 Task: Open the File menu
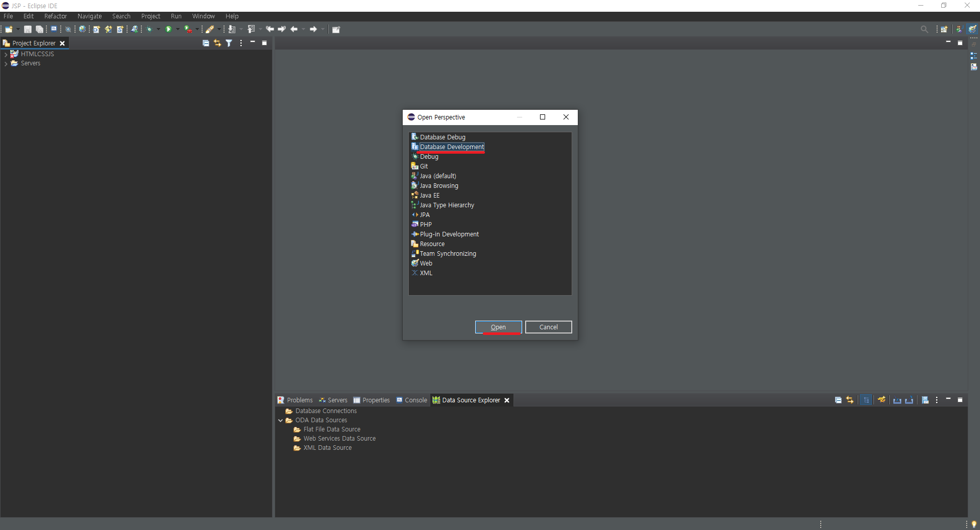click(x=8, y=16)
